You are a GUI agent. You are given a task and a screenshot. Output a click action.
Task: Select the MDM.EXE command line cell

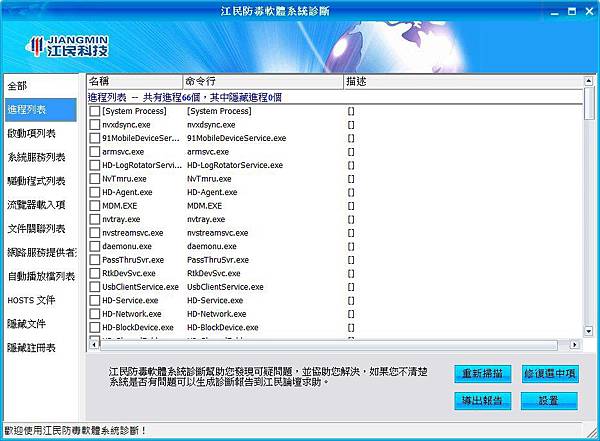(x=204, y=206)
